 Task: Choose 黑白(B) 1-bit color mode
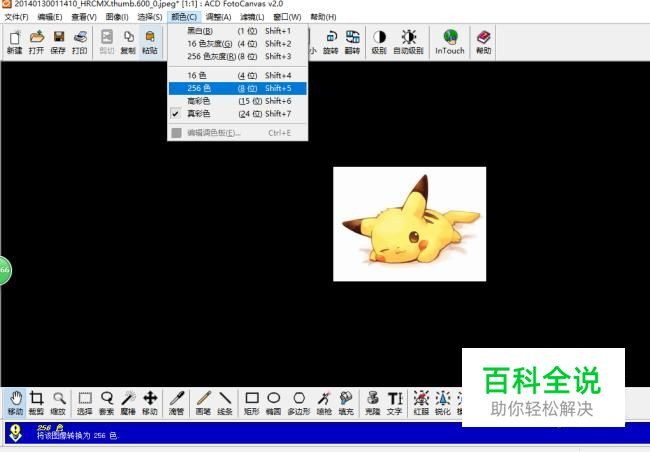pyautogui.click(x=238, y=31)
